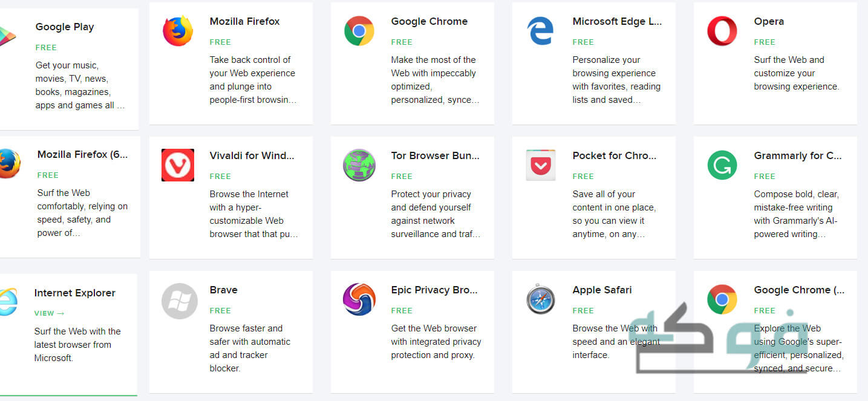Open the Internet Explorer title link
The image size is (868, 401).
74,293
